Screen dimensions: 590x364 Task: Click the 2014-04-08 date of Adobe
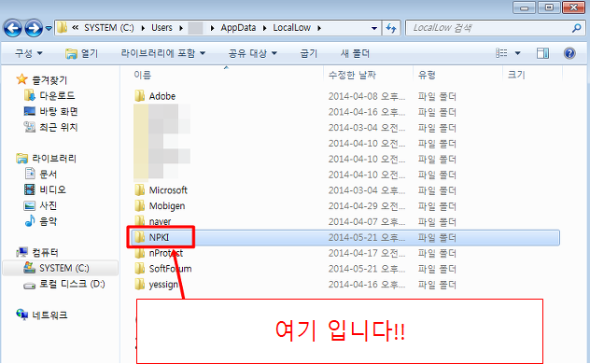pyautogui.click(x=367, y=97)
